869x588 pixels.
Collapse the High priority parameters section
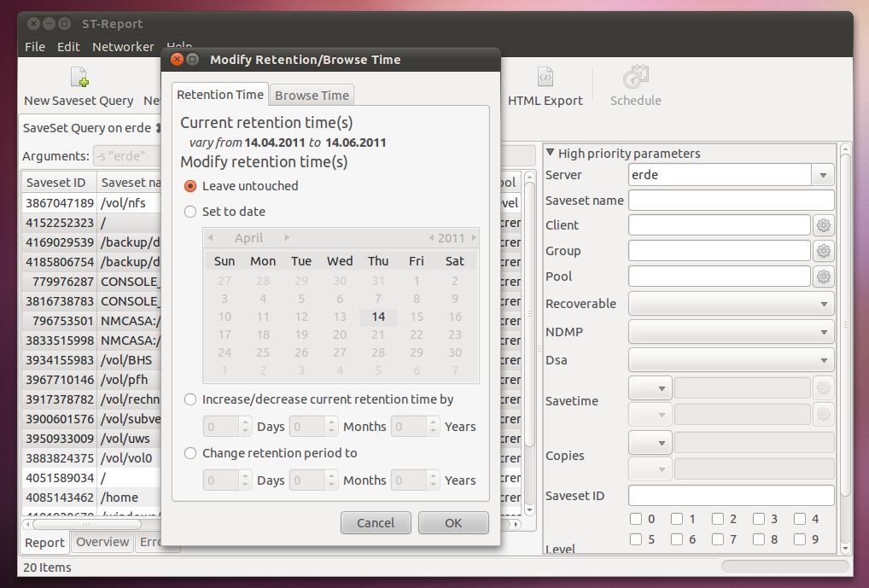(x=551, y=153)
